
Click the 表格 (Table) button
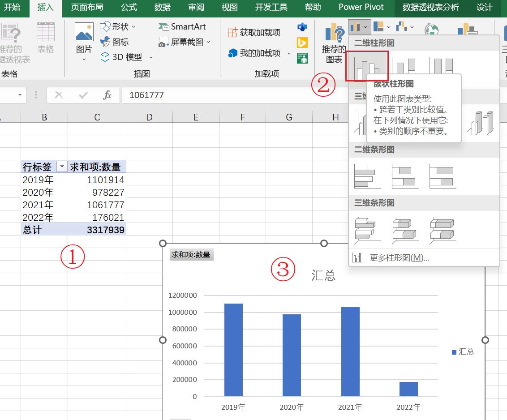click(x=46, y=38)
